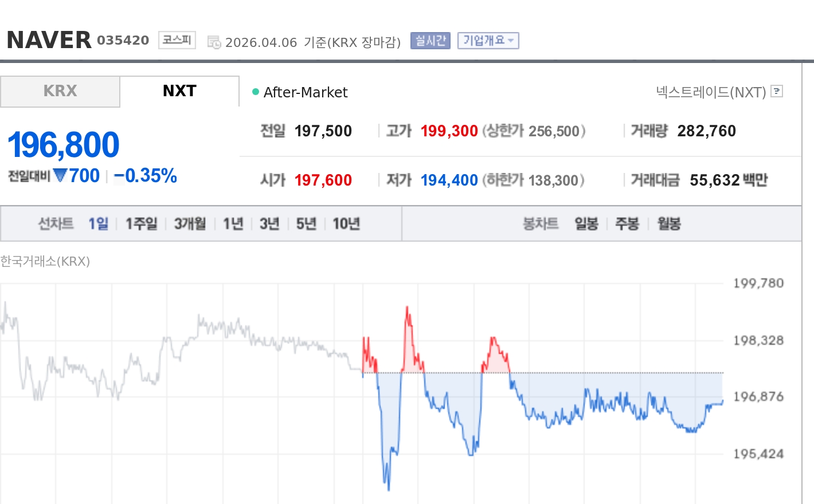
Task: Click the clock refresh icon beside the date
Action: 213,42
